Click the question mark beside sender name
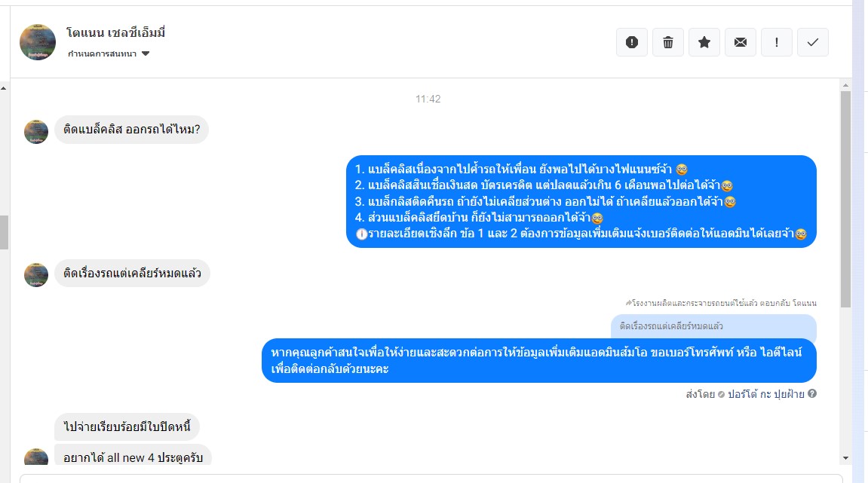 [812, 393]
